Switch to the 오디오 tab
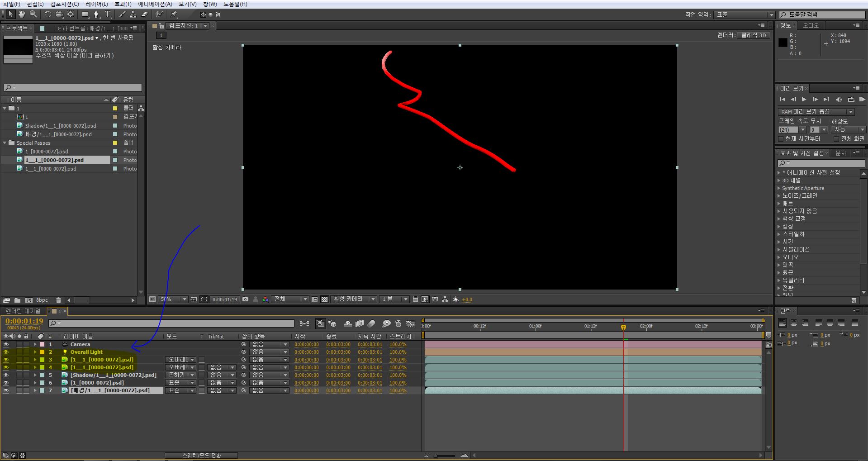The image size is (868, 461). click(811, 26)
